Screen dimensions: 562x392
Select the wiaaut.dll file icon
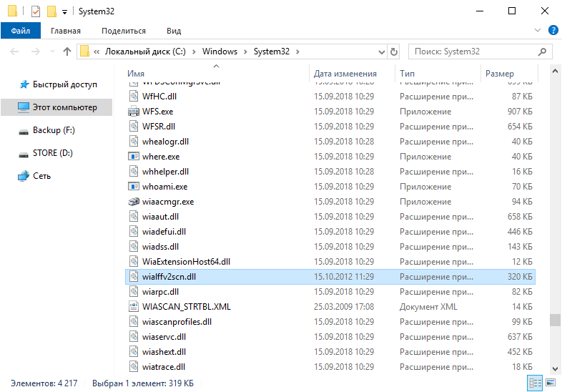[x=134, y=217]
